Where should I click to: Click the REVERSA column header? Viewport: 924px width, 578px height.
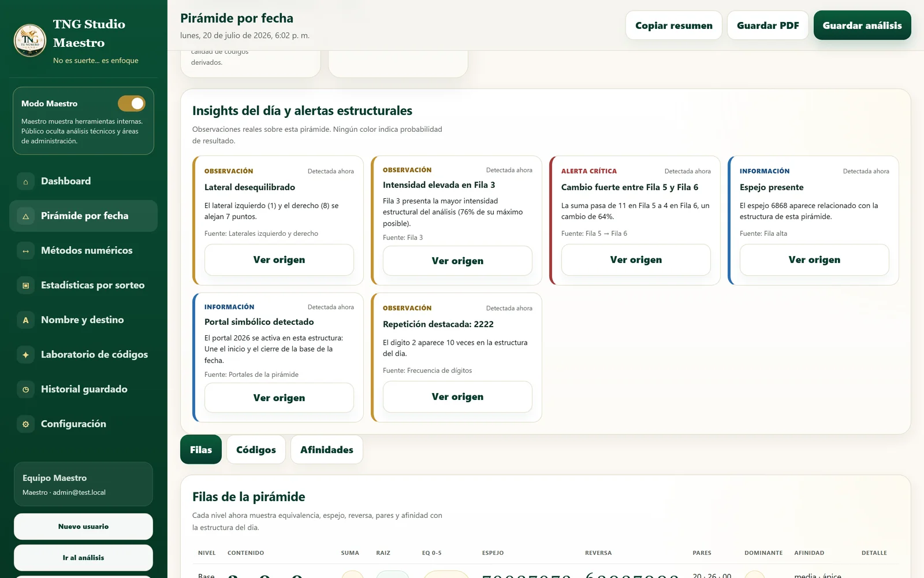point(598,553)
